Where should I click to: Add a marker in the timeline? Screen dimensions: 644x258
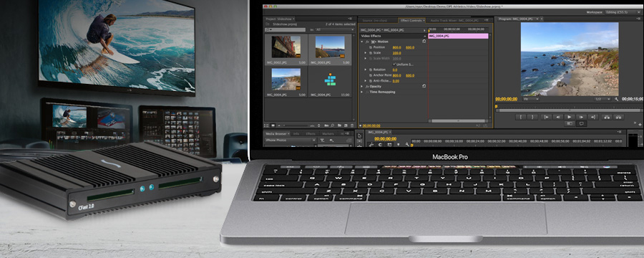[398, 145]
